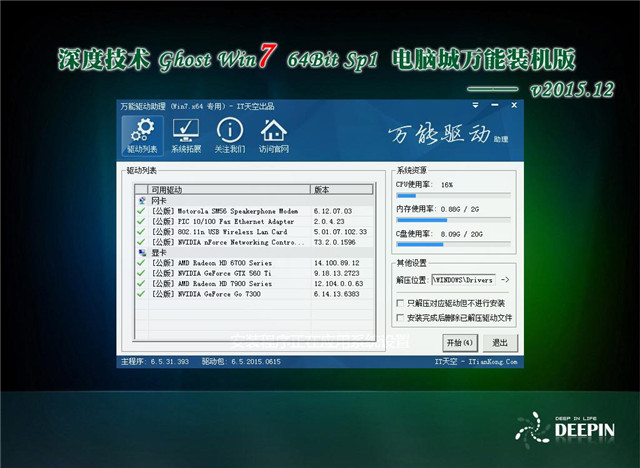
Task: Select the 显卡 category row
Action: point(255,253)
